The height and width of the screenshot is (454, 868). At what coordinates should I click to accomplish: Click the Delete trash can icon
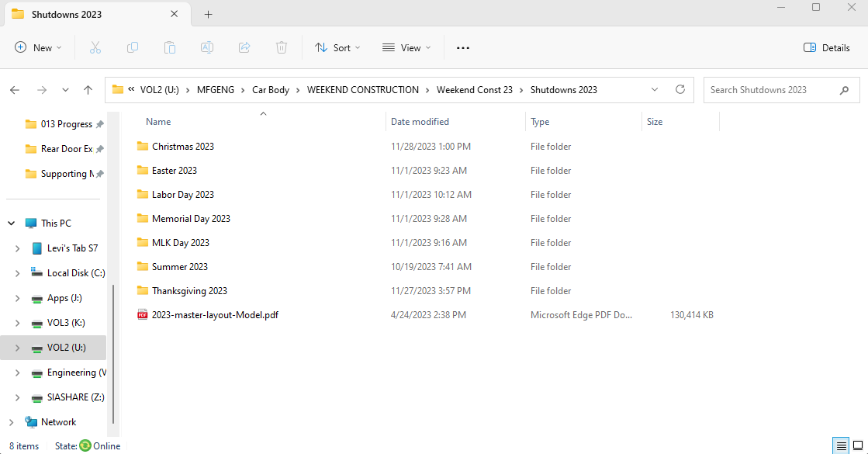pyautogui.click(x=282, y=48)
